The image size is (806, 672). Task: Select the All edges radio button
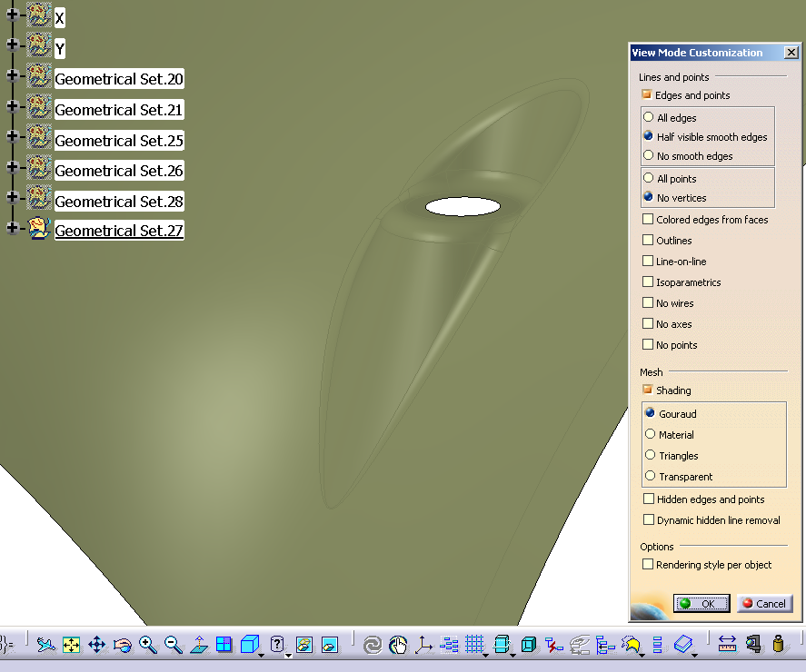pyautogui.click(x=648, y=117)
